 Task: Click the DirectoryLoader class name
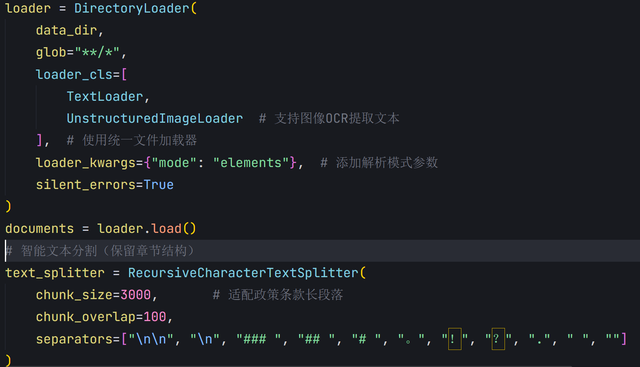[131, 8]
